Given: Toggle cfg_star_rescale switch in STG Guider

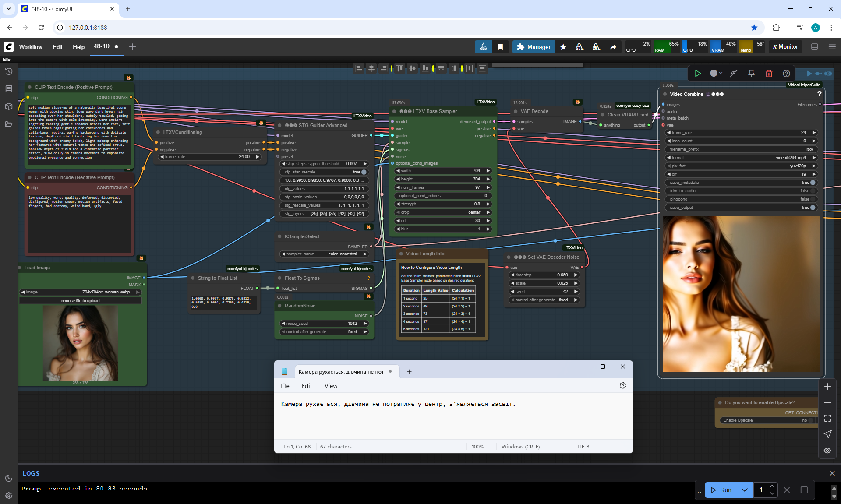Looking at the screenshot, I should pyautogui.click(x=364, y=172).
